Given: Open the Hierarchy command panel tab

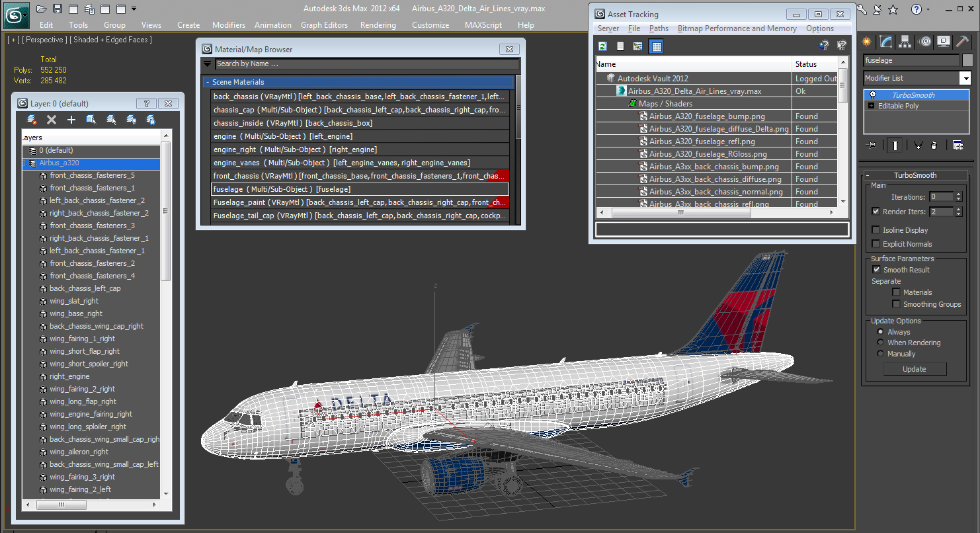Looking at the screenshot, I should (905, 42).
